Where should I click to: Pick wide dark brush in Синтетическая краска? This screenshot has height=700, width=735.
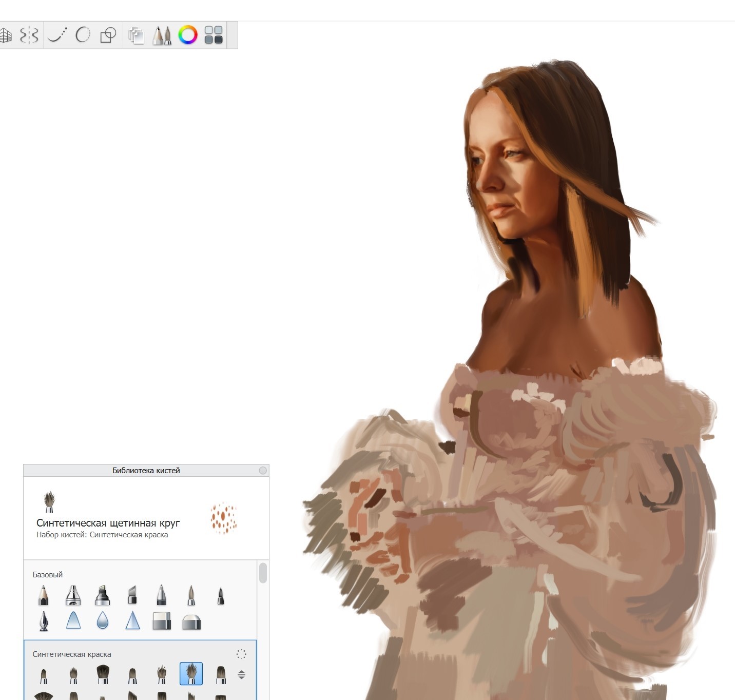point(103,674)
